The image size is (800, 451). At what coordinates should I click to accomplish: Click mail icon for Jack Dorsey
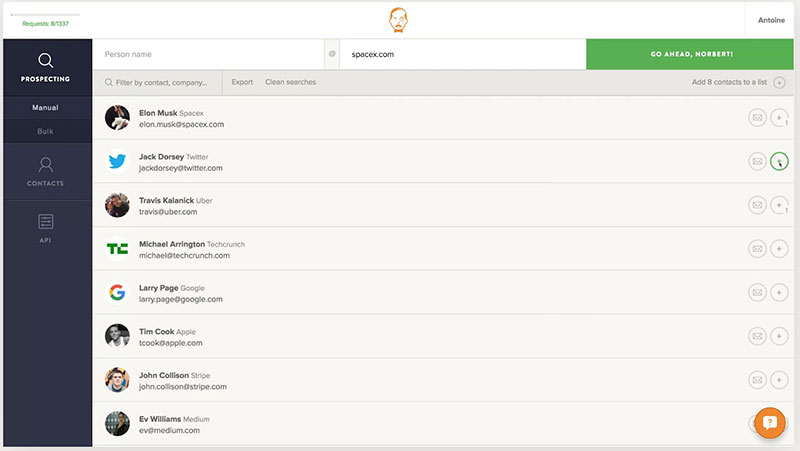point(757,161)
